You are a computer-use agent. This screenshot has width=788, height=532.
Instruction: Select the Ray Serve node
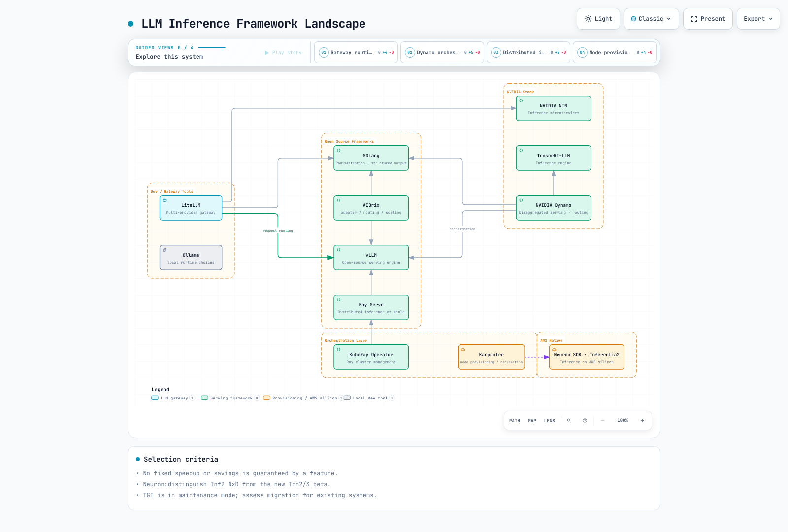371,307
